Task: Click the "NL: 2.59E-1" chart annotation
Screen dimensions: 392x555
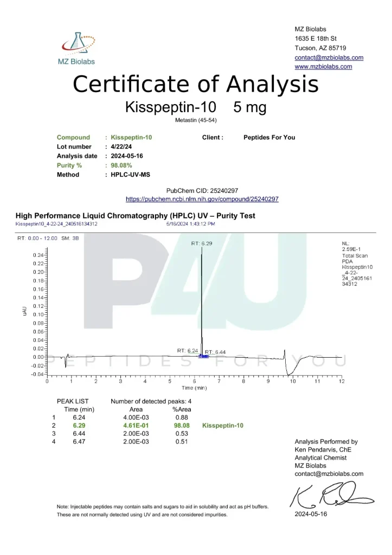Action: tap(351, 247)
